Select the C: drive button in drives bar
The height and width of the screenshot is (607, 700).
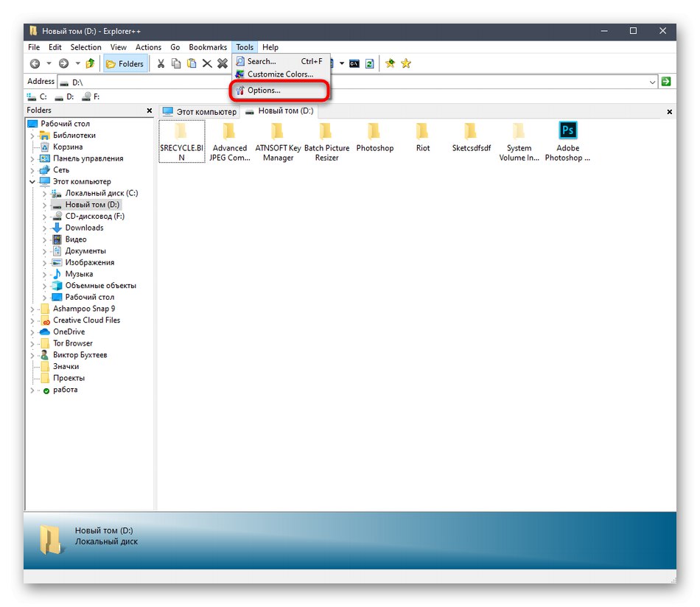coord(37,97)
